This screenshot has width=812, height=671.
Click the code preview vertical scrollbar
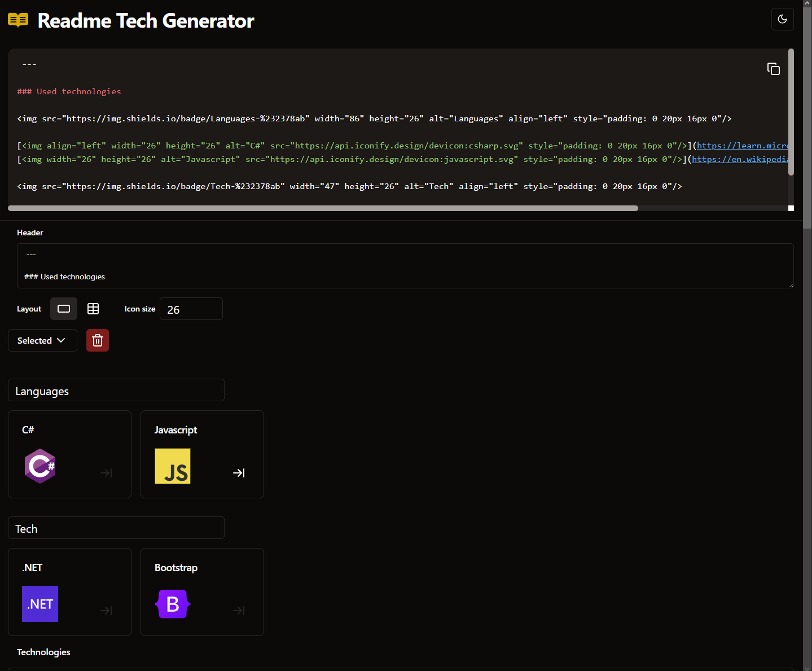[791, 112]
